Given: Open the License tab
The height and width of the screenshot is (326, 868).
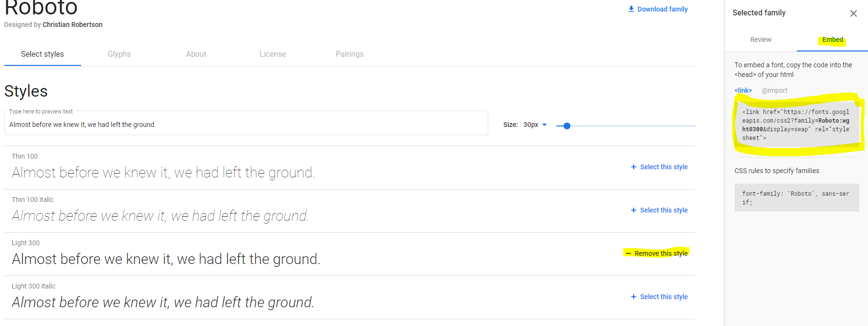Looking at the screenshot, I should point(273,54).
